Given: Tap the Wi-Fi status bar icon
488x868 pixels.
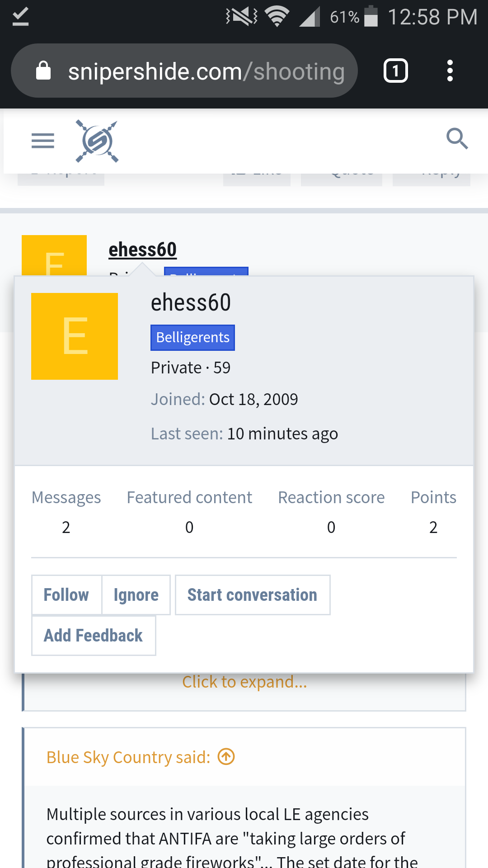Looking at the screenshot, I should pyautogui.click(x=277, y=17).
